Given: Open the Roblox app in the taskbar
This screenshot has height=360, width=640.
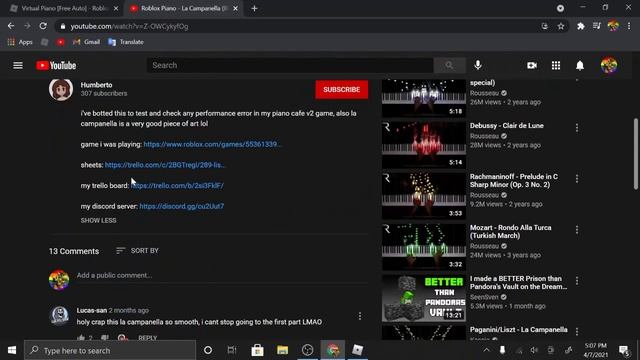Looking at the screenshot, I should (358, 350).
